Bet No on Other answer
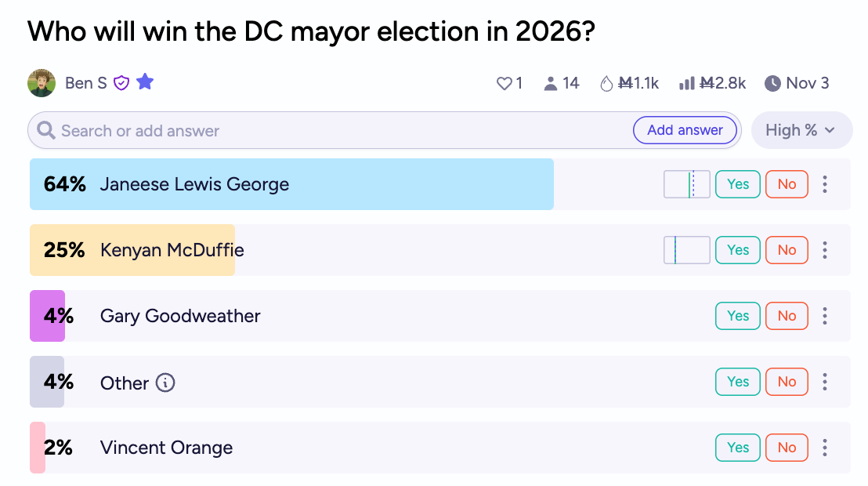Screen dimensions: 868x486 pyautogui.click(x=787, y=382)
